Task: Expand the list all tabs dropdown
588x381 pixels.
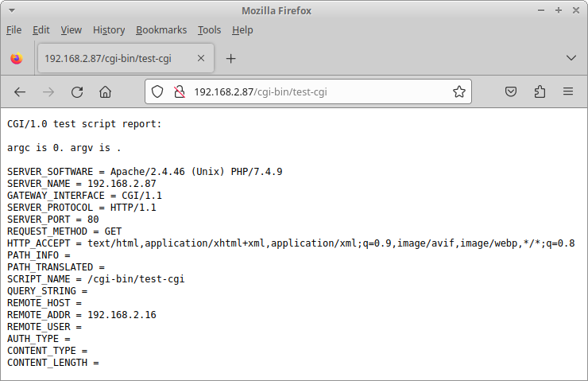Action: pyautogui.click(x=571, y=58)
